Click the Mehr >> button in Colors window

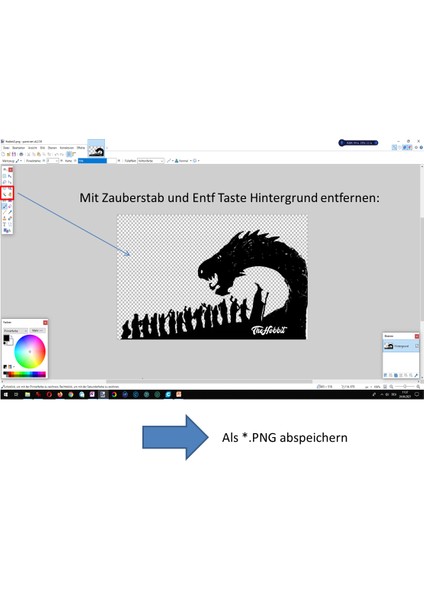[38, 331]
